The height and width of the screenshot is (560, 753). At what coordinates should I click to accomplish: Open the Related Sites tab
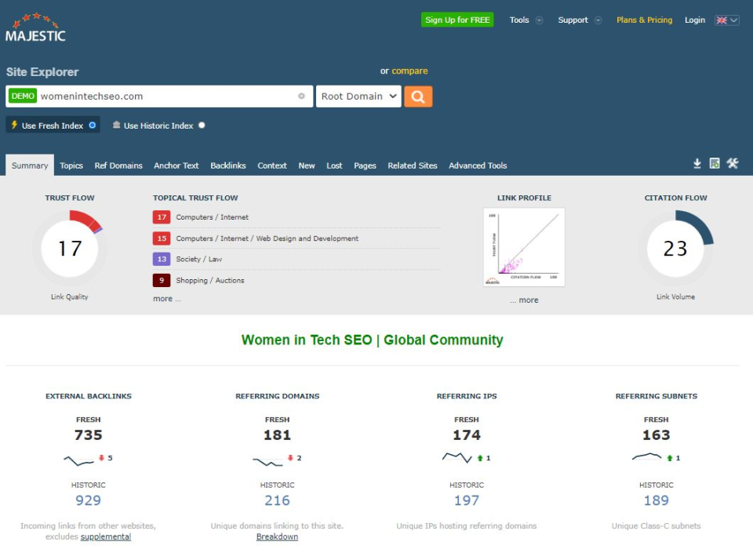click(413, 165)
